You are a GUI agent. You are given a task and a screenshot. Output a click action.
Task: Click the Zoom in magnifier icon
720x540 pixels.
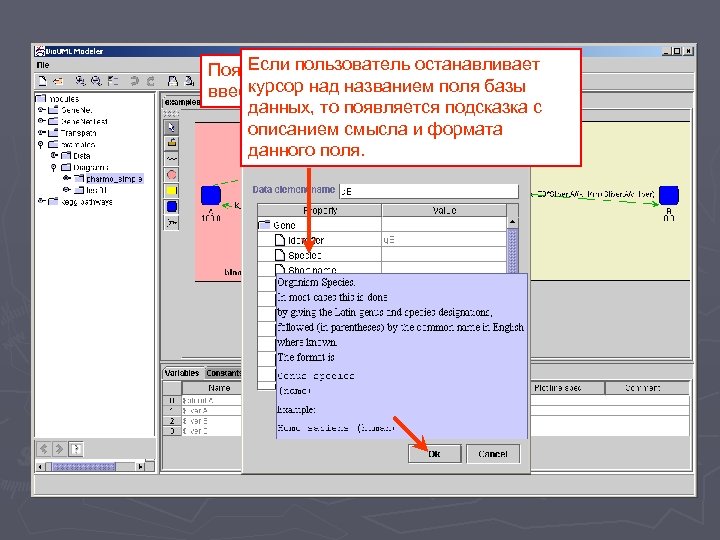coord(80,81)
